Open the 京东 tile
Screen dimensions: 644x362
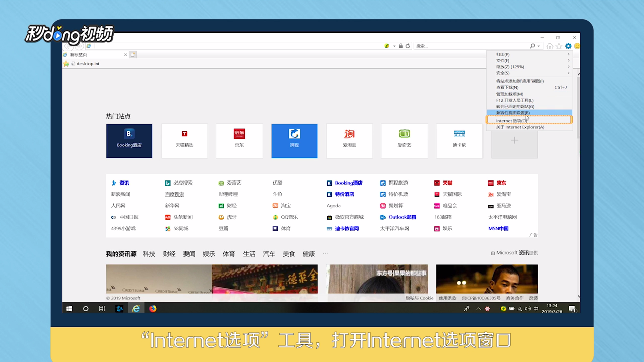click(x=239, y=141)
